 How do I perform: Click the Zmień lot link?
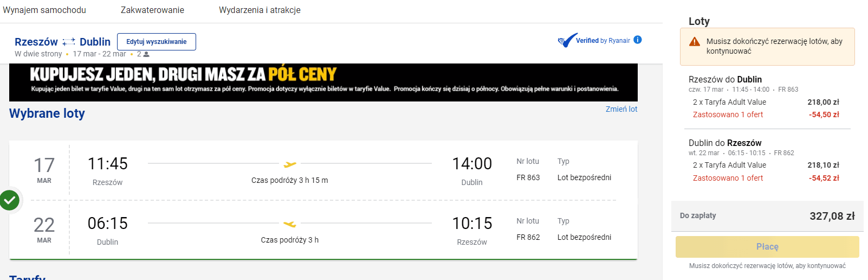click(x=621, y=109)
